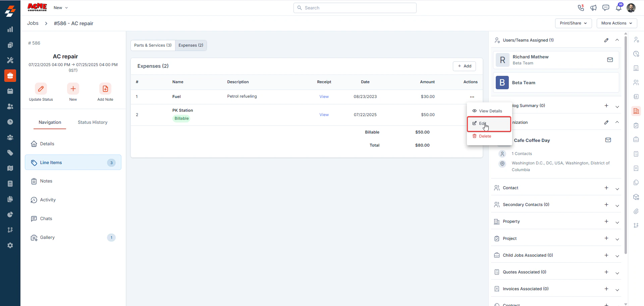
Task: Expand the Invoices Associated chevron
Action: coord(617,290)
